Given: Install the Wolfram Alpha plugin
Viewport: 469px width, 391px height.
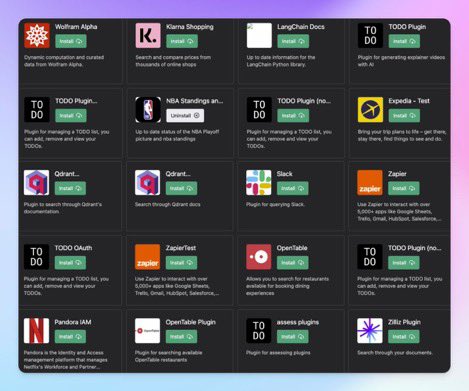Looking at the screenshot, I should point(71,41).
